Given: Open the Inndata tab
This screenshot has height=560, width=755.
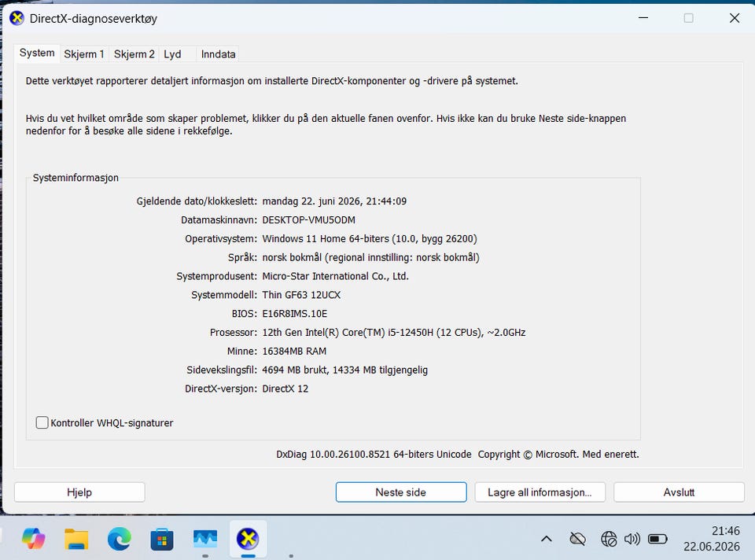Looking at the screenshot, I should (218, 54).
